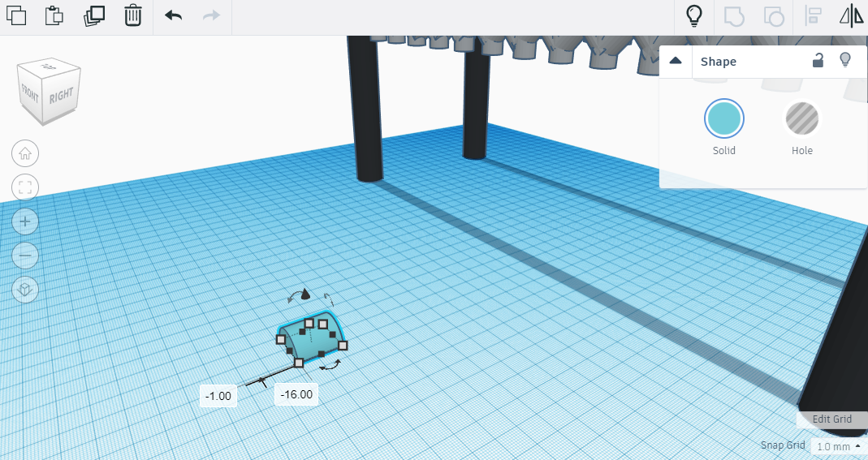This screenshot has height=460, width=868.
Task: Group the selected shapes
Action: 734,15
